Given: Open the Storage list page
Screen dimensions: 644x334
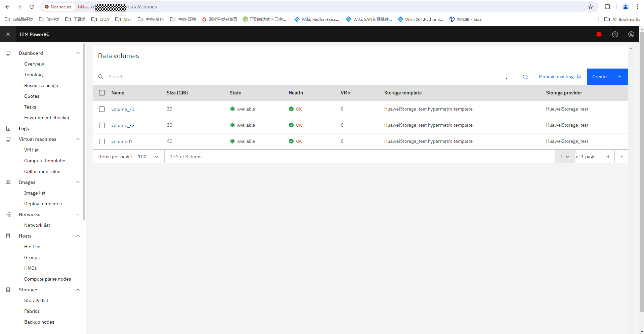Looking at the screenshot, I should 36,300.
